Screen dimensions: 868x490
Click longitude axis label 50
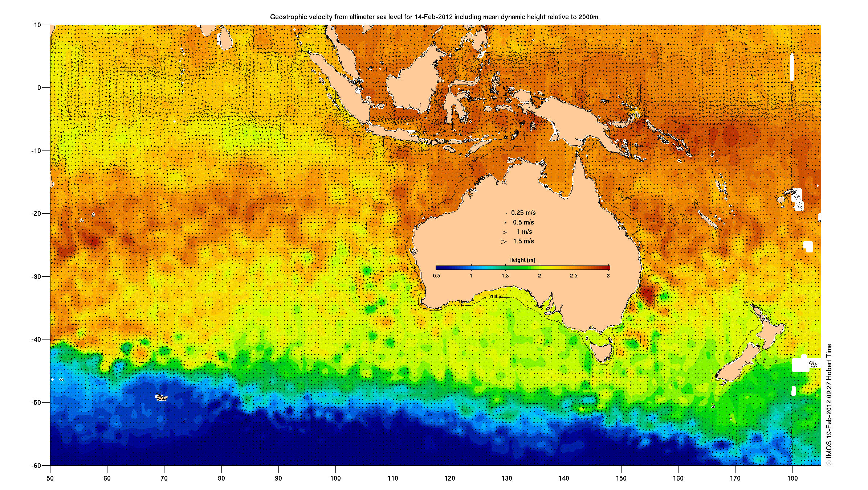[50, 478]
